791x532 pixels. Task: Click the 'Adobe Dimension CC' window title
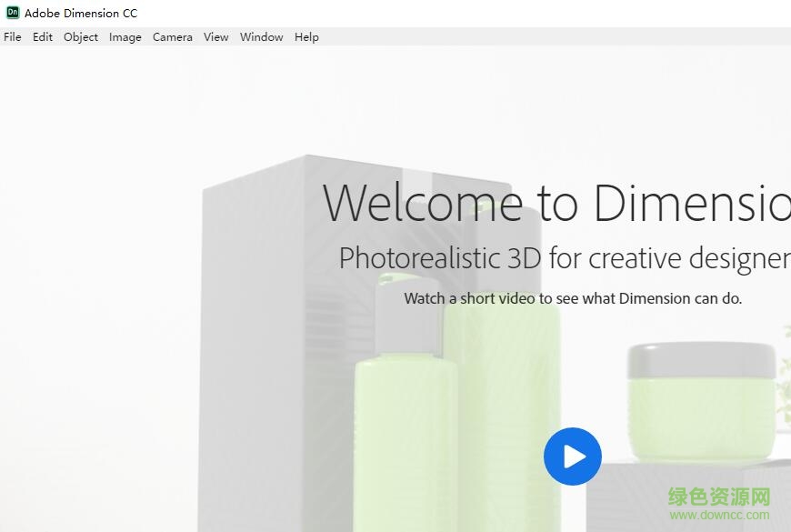(x=81, y=13)
